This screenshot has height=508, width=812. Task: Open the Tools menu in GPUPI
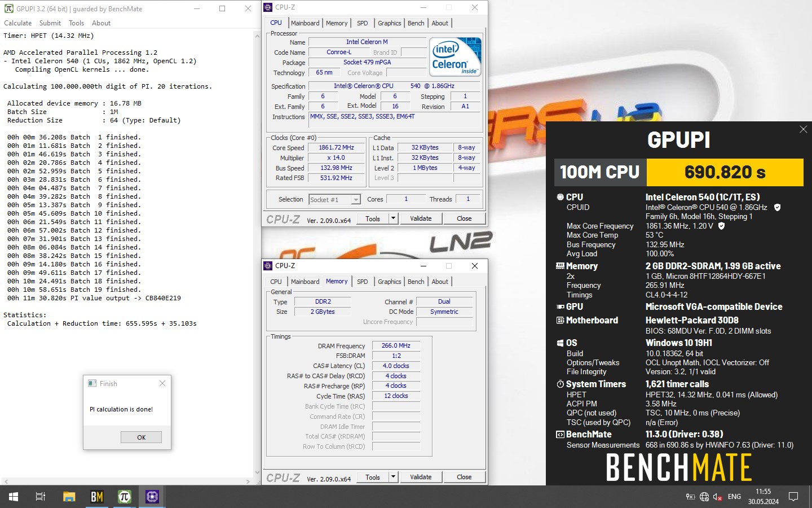tap(76, 23)
